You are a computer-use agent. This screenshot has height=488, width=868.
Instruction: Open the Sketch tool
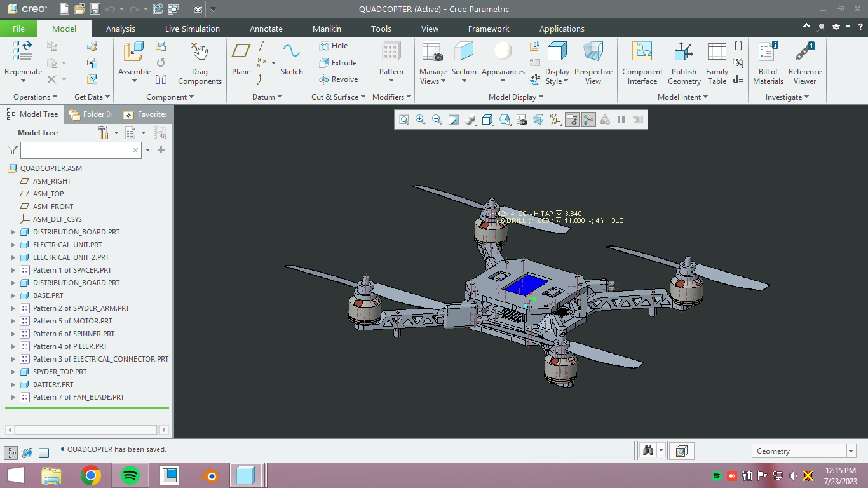click(x=292, y=52)
